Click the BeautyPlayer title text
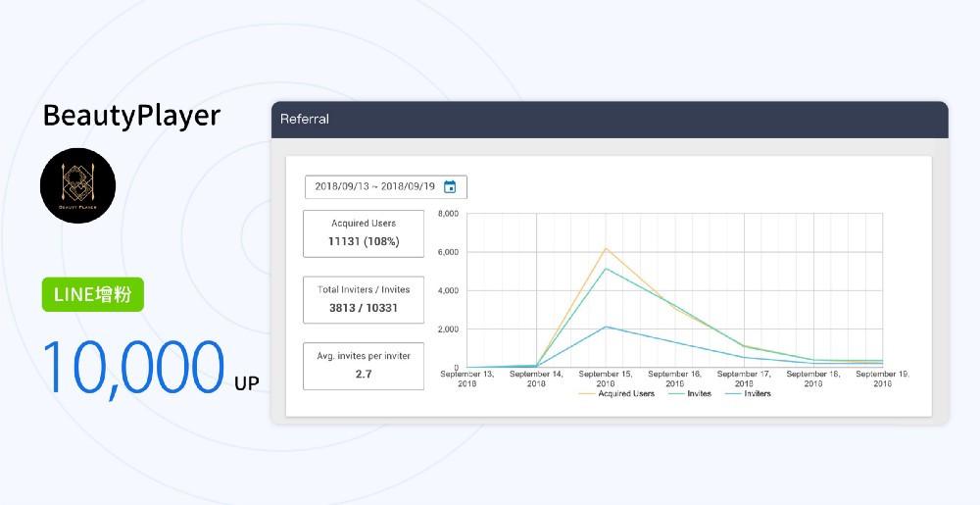This screenshot has width=980, height=505. click(x=132, y=117)
